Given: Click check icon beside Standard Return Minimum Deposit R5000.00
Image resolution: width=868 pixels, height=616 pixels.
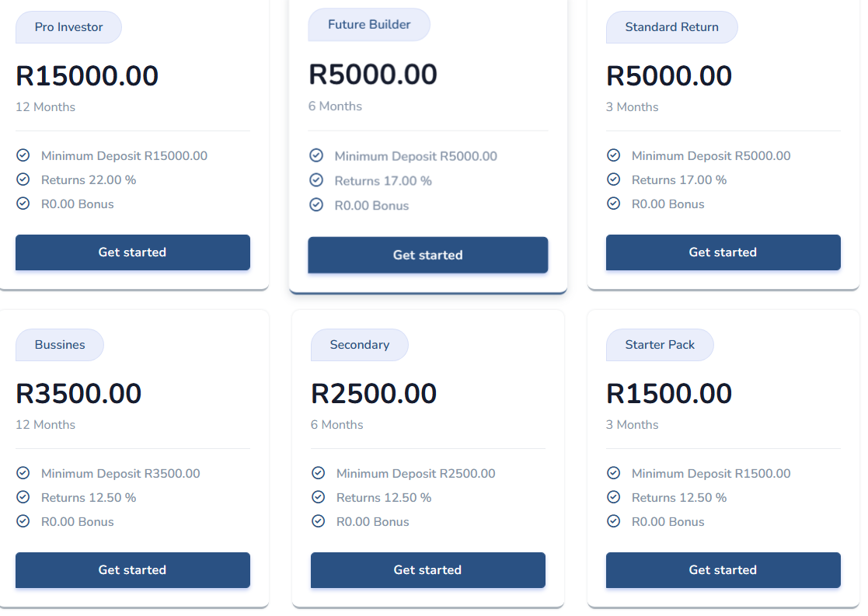Looking at the screenshot, I should [614, 155].
